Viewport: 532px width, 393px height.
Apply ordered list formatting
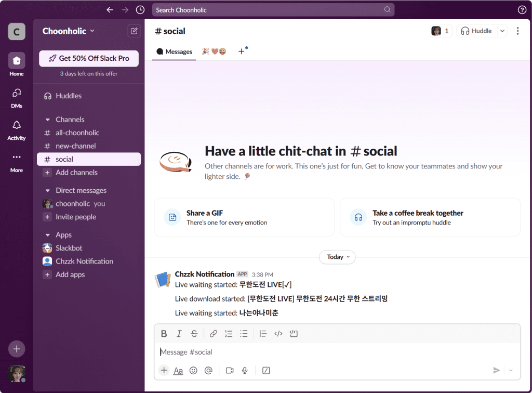coord(229,334)
